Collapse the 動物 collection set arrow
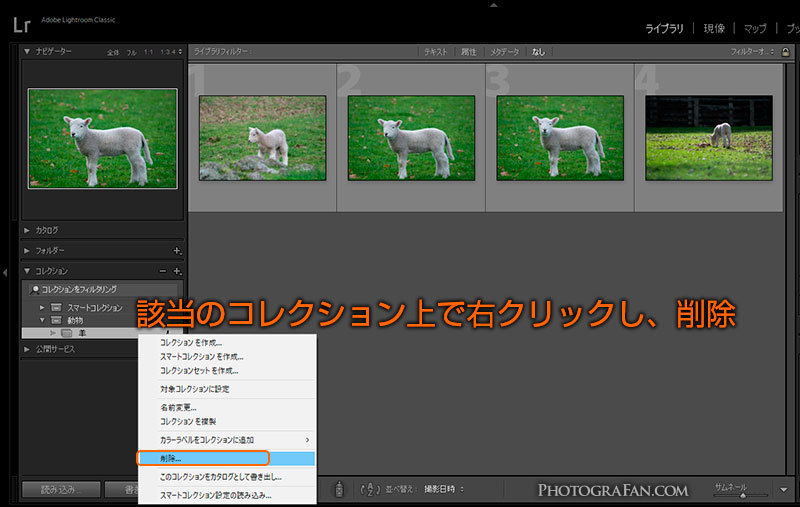This screenshot has width=800, height=507. (42, 320)
